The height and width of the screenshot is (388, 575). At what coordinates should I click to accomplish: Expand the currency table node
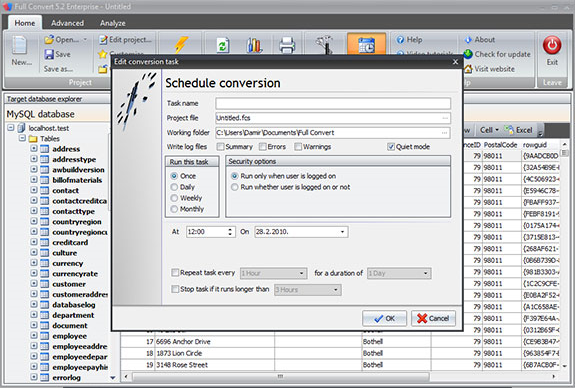point(34,263)
